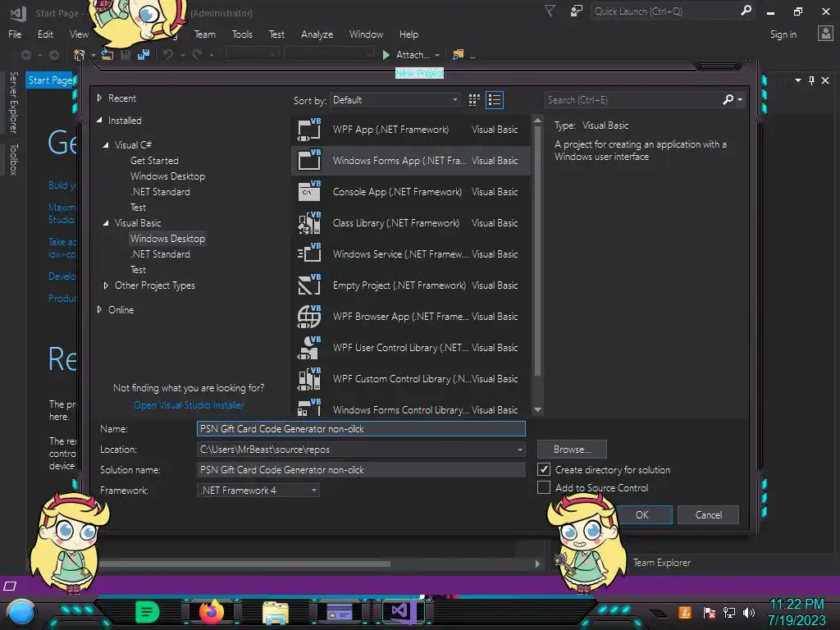Open File Explorer from the taskbar
Image resolution: width=840 pixels, height=630 pixels.
click(276, 612)
